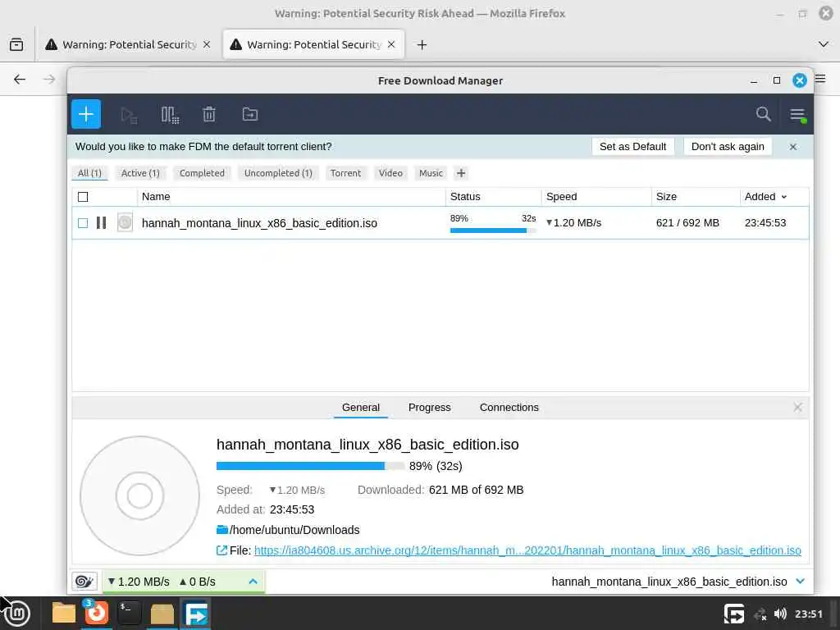Switch to the Connections details tab
Screen dimensions: 840x630
coord(509,408)
